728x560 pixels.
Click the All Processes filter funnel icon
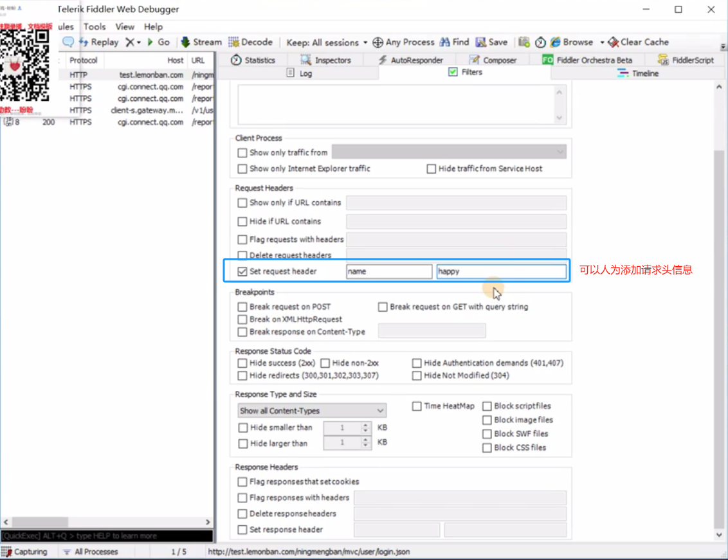(67, 552)
